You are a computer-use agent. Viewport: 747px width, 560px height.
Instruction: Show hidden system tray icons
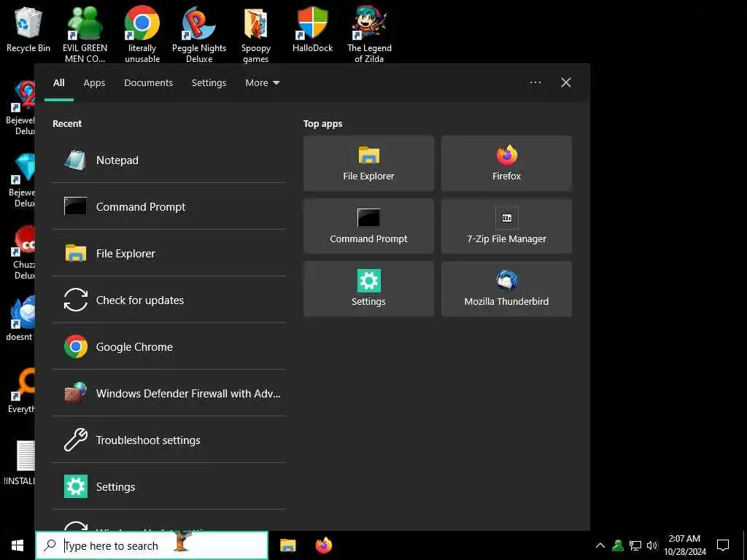pos(600,545)
